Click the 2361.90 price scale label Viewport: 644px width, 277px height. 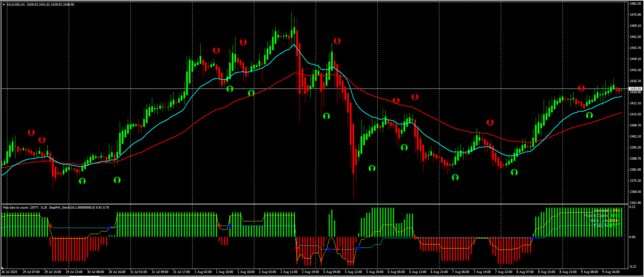[x=636, y=203]
